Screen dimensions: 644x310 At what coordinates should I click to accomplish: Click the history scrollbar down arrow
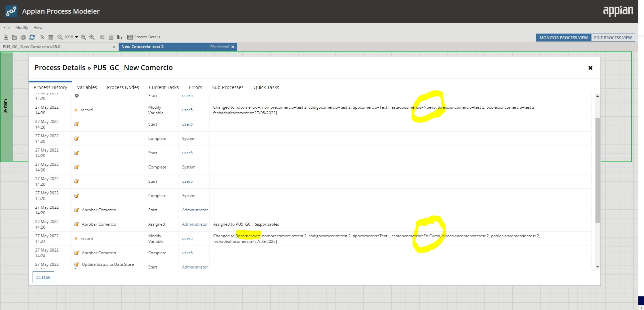(597, 267)
